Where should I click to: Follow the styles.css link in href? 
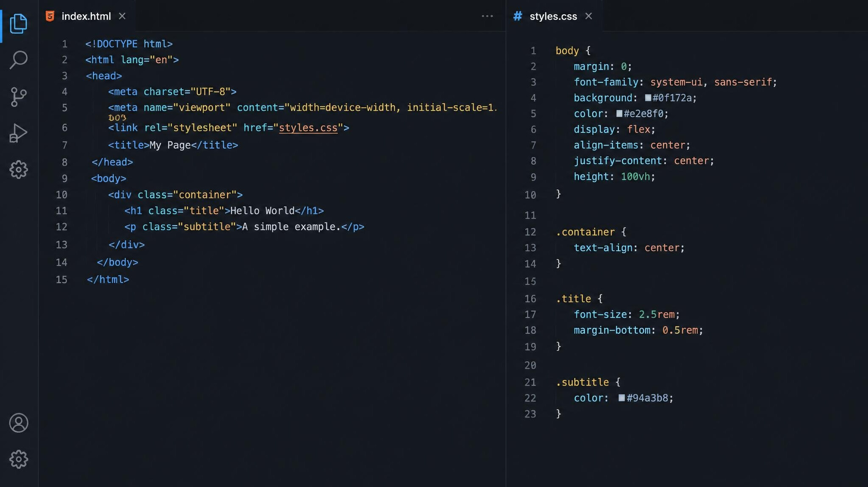308,128
